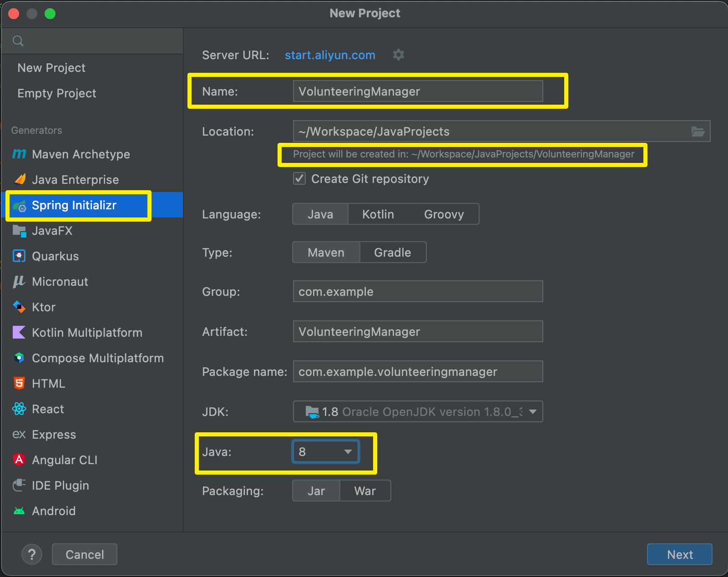This screenshot has width=728, height=577.
Task: Click the Artifact input field
Action: (418, 331)
